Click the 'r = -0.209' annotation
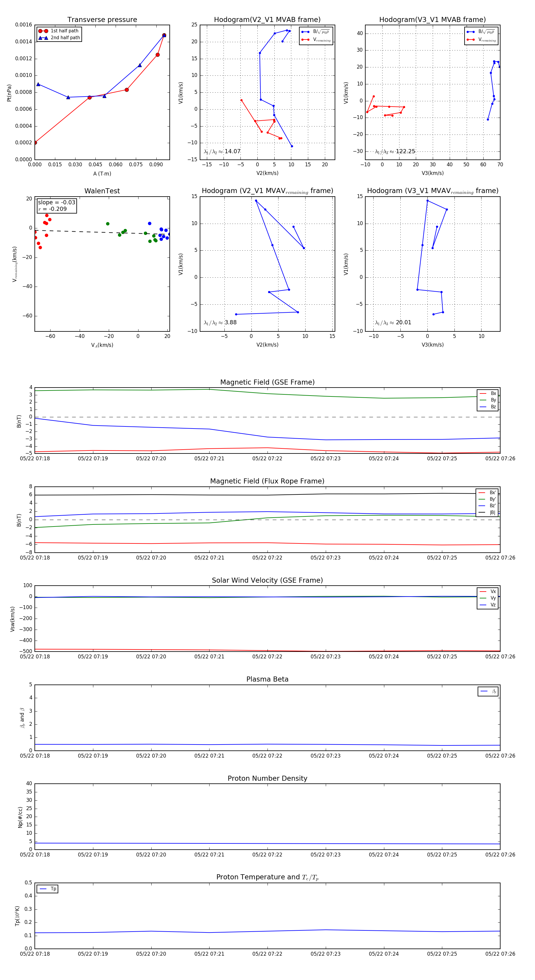This screenshot has width=535, height=980. pyautogui.click(x=52, y=209)
